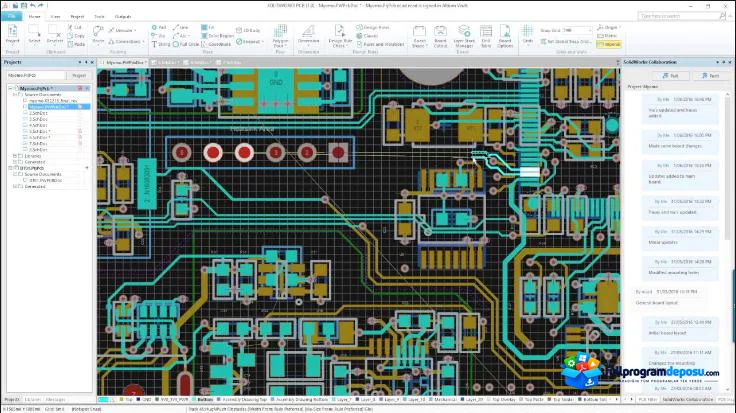This screenshot has height=413, width=736.
Task: Place a Pad
Action: click(x=159, y=27)
